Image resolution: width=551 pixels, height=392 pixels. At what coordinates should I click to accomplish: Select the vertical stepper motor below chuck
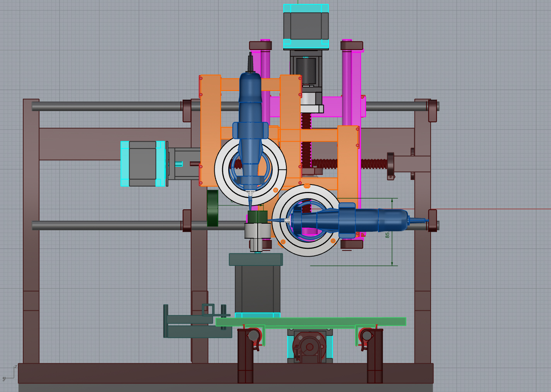257,288
